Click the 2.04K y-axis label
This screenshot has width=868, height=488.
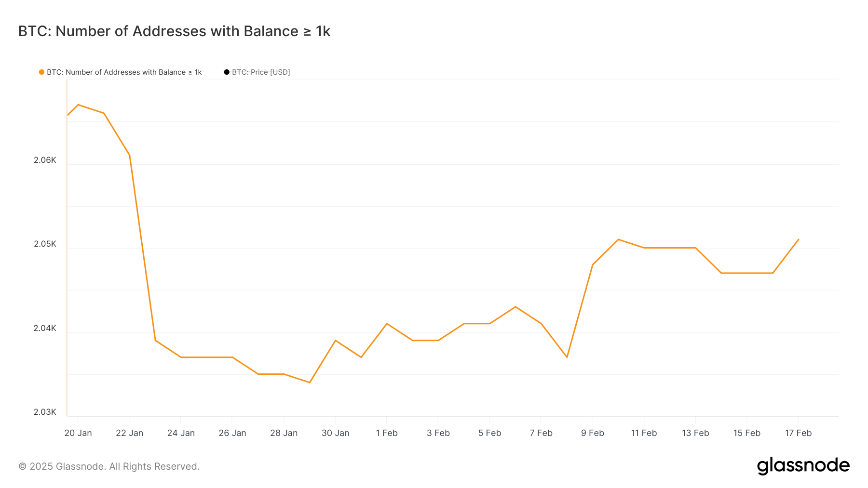[45, 329]
